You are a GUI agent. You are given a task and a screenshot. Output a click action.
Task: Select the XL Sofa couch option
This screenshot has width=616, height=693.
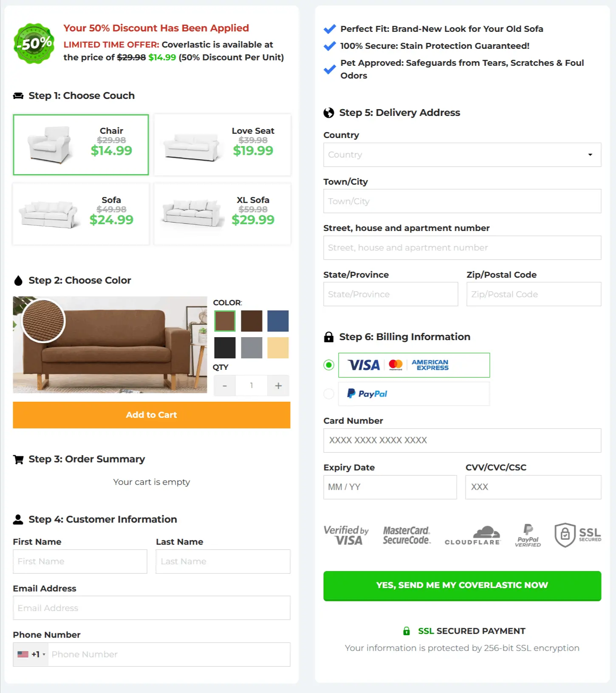point(222,214)
